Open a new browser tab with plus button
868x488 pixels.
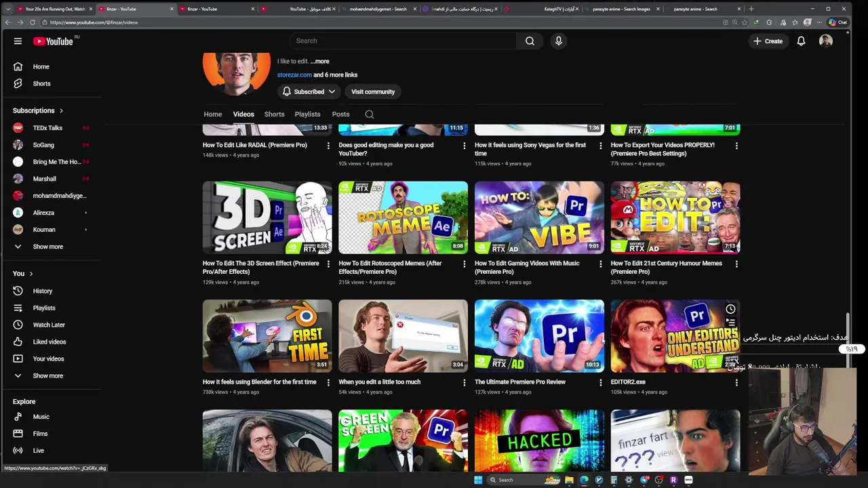(x=751, y=9)
